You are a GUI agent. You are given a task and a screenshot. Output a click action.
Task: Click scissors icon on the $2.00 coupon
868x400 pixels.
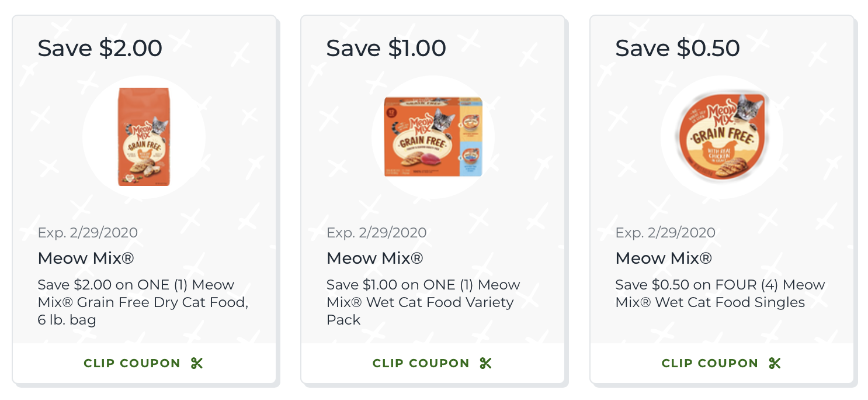point(197,363)
